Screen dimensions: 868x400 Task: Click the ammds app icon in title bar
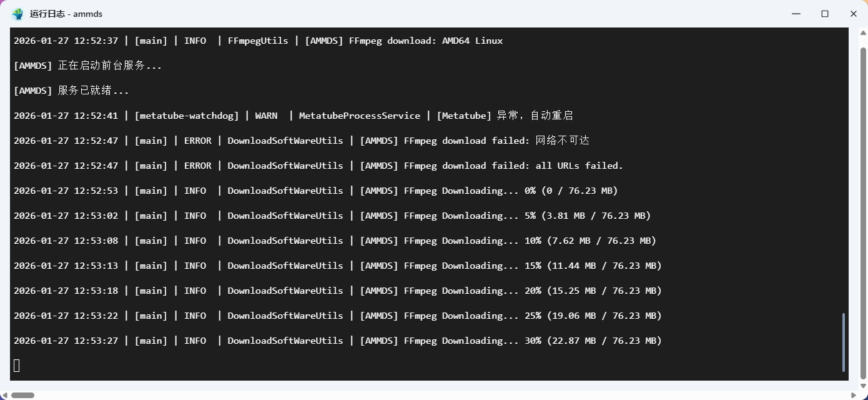coord(18,13)
